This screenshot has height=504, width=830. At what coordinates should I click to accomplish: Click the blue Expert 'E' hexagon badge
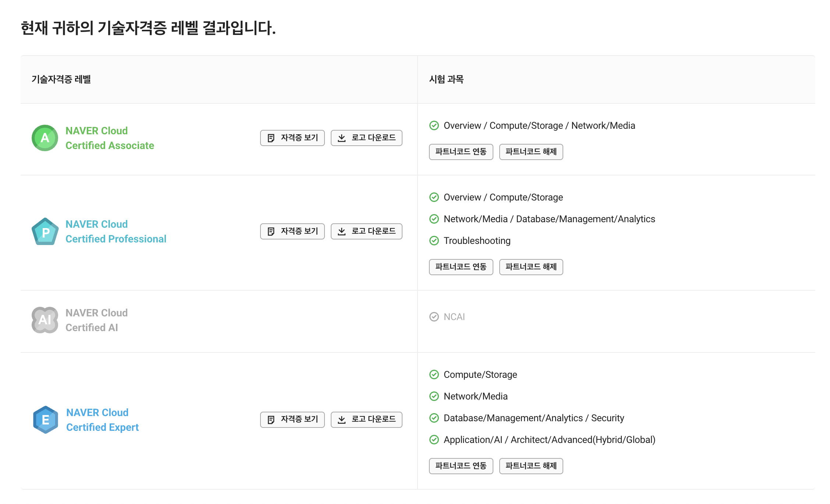pos(45,420)
